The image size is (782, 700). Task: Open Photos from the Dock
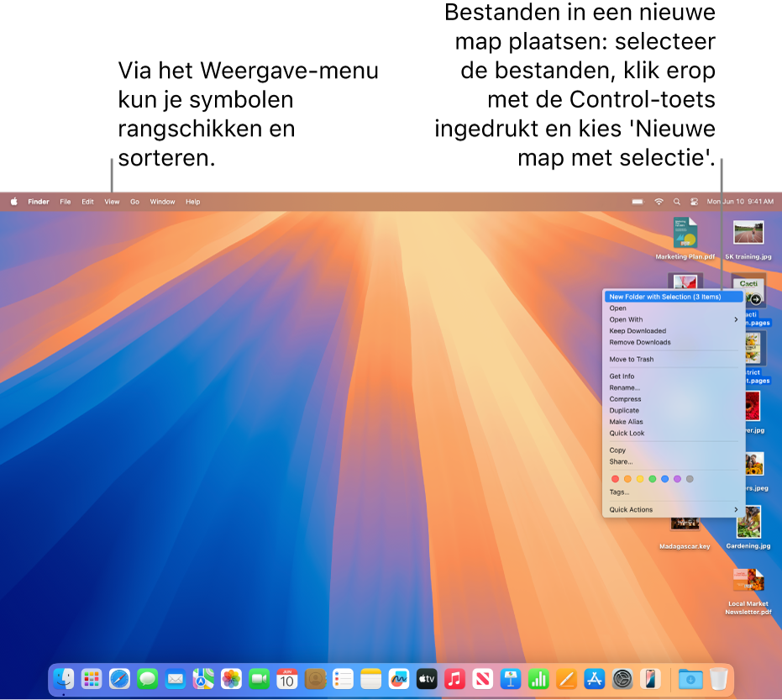pos(232,679)
